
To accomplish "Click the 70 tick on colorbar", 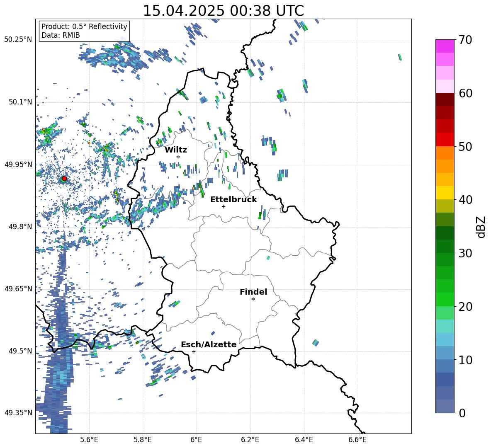I will (465, 40).
